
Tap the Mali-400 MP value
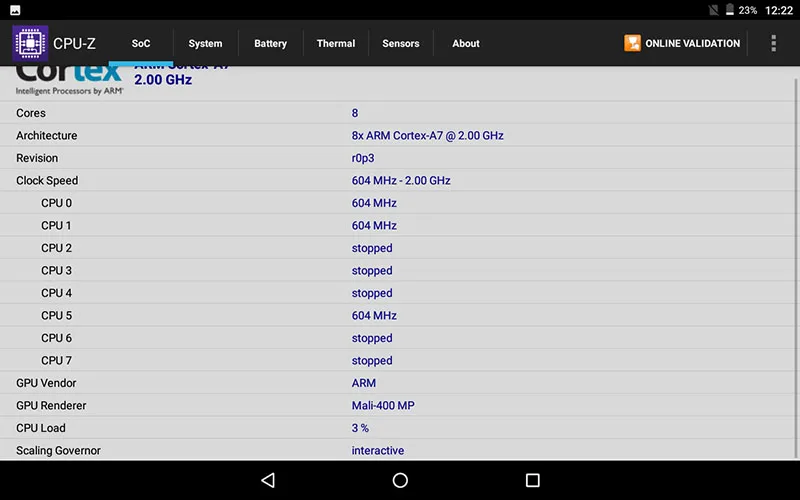pyautogui.click(x=383, y=405)
